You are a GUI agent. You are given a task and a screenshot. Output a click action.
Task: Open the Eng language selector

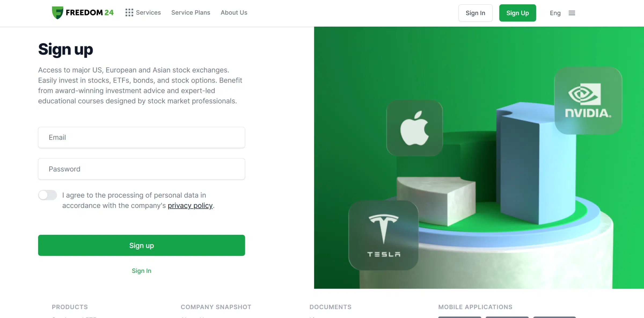[x=555, y=13]
